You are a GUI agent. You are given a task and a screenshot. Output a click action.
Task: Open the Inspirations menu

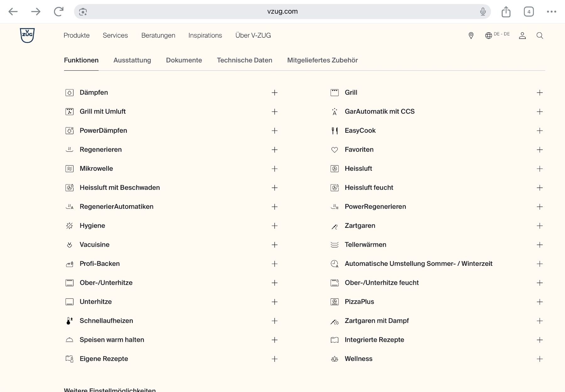pos(205,35)
